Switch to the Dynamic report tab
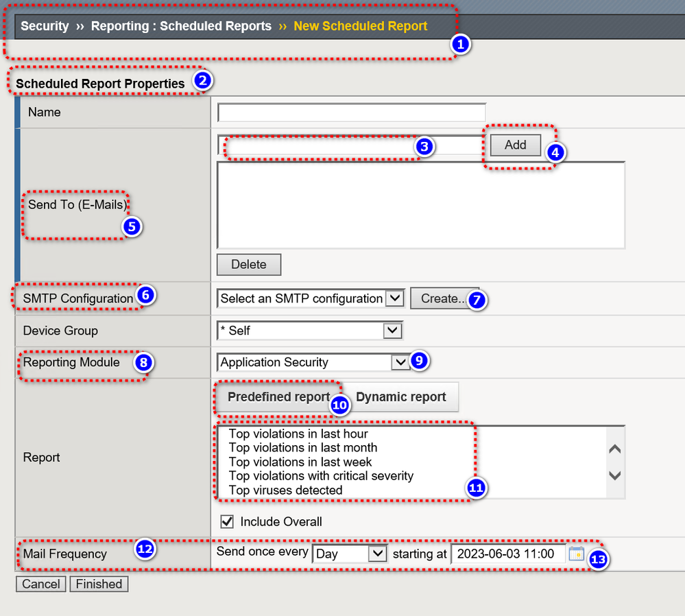 pos(401,397)
